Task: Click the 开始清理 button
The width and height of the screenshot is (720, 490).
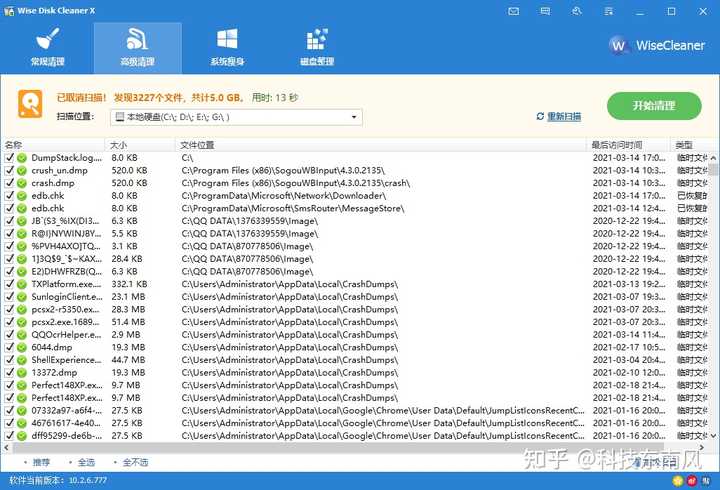Action: pos(654,106)
